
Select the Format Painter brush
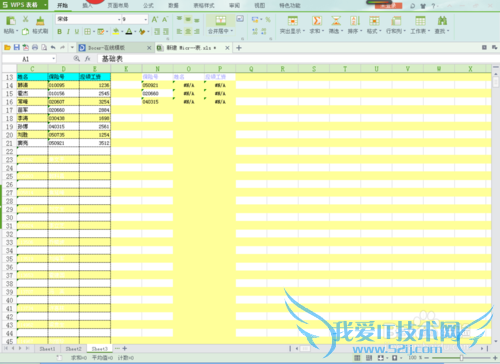coord(40,21)
